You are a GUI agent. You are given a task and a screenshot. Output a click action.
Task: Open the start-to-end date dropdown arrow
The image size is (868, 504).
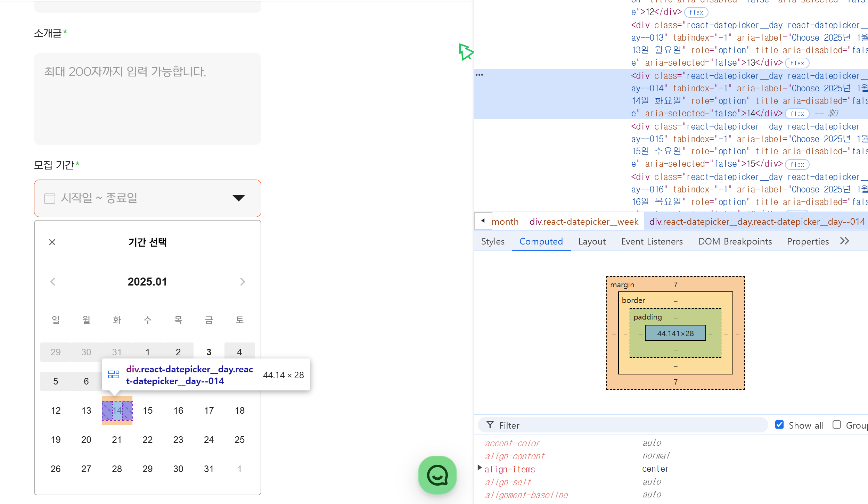click(x=239, y=198)
